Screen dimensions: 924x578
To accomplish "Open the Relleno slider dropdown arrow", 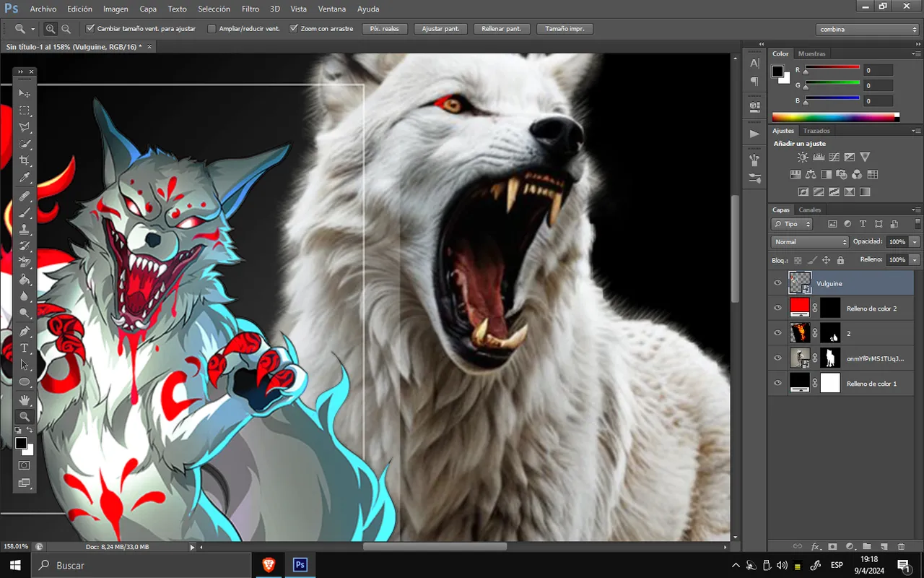I will tap(915, 259).
